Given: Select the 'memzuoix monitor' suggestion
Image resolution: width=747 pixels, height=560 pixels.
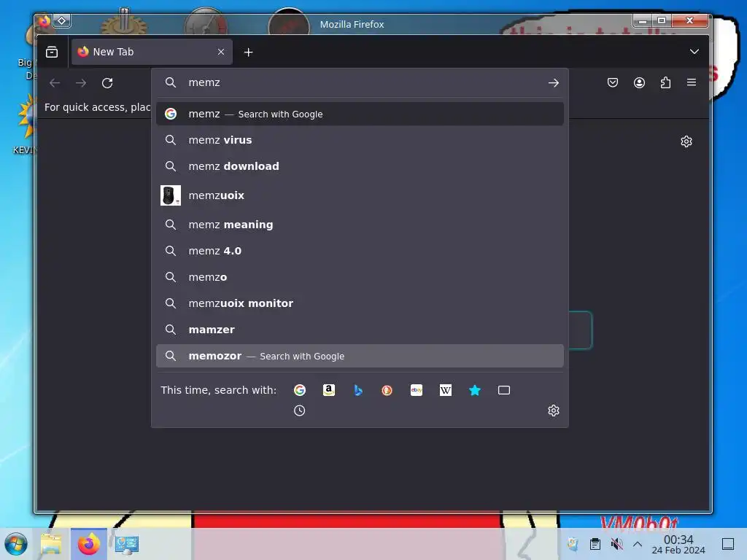Looking at the screenshot, I should point(360,303).
